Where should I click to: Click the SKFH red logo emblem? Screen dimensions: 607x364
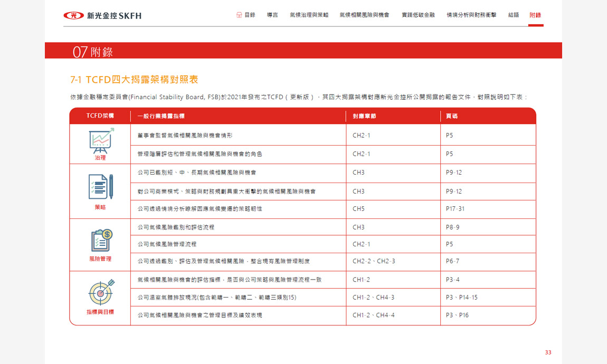point(73,15)
